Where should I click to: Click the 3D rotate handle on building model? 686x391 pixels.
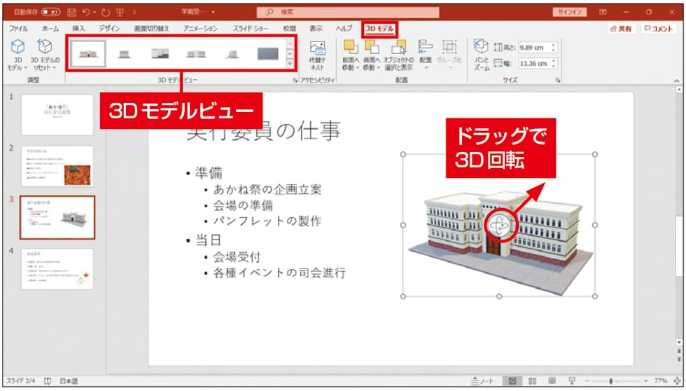[x=500, y=226]
